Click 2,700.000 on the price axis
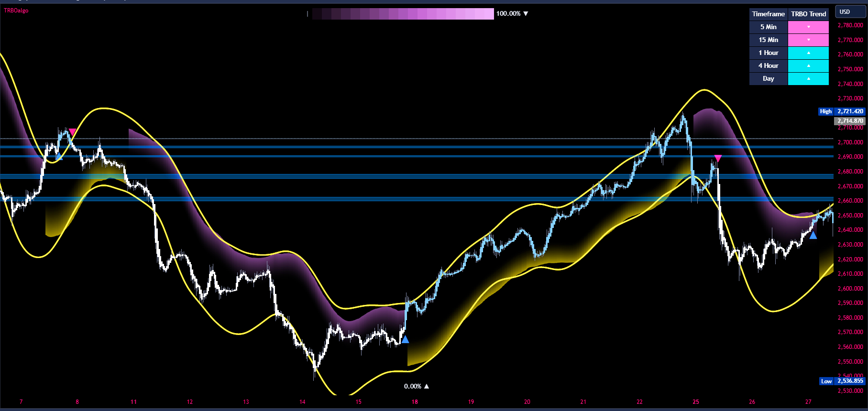Screen dimensions: 868x411 850,142
